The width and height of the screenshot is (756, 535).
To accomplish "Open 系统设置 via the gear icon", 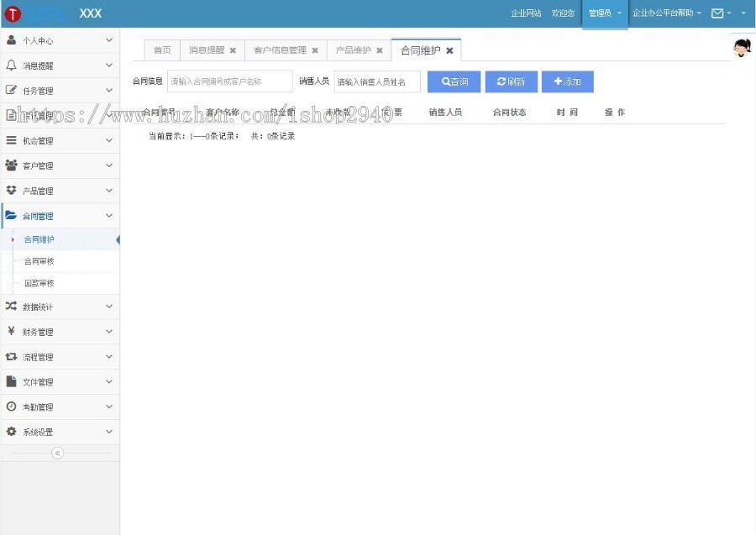I will [10, 432].
